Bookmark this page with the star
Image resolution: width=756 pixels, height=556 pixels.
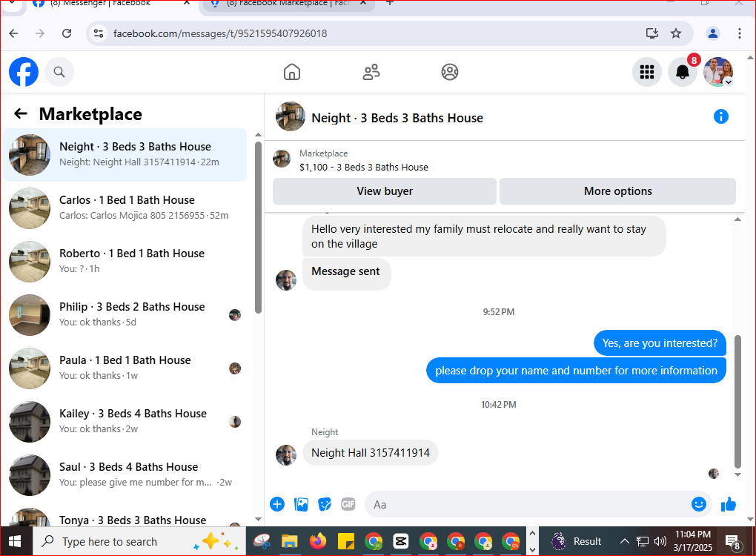[x=676, y=33]
